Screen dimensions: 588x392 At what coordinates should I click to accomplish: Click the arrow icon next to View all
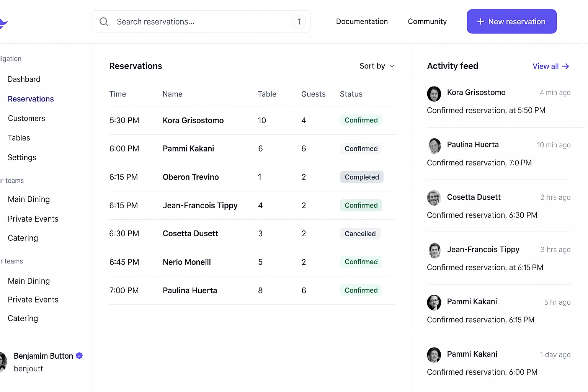tap(565, 66)
